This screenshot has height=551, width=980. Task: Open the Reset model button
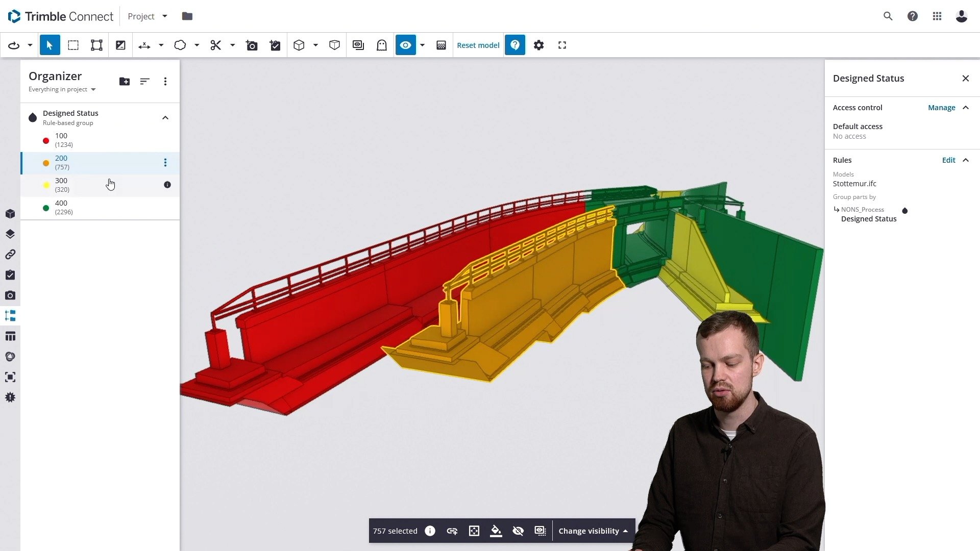(x=478, y=45)
